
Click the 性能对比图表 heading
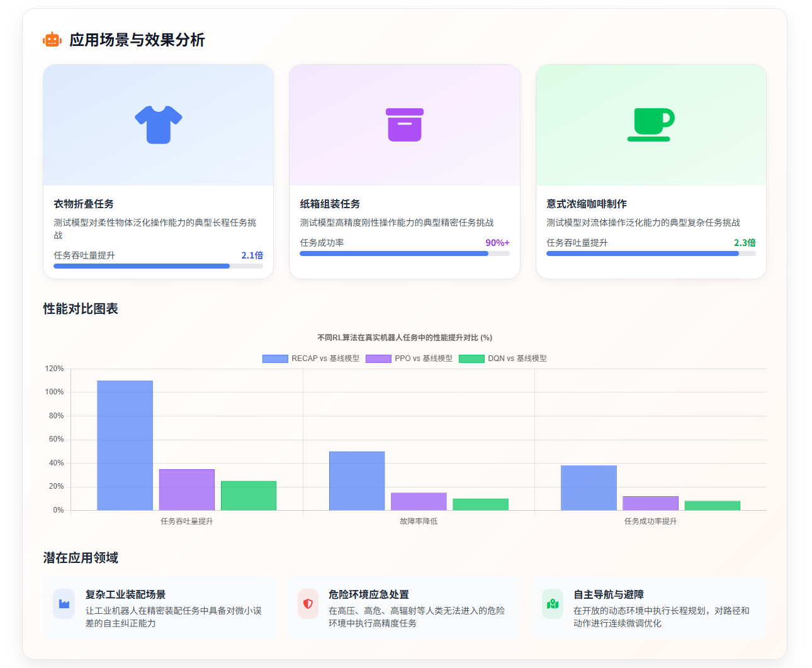[81, 309]
